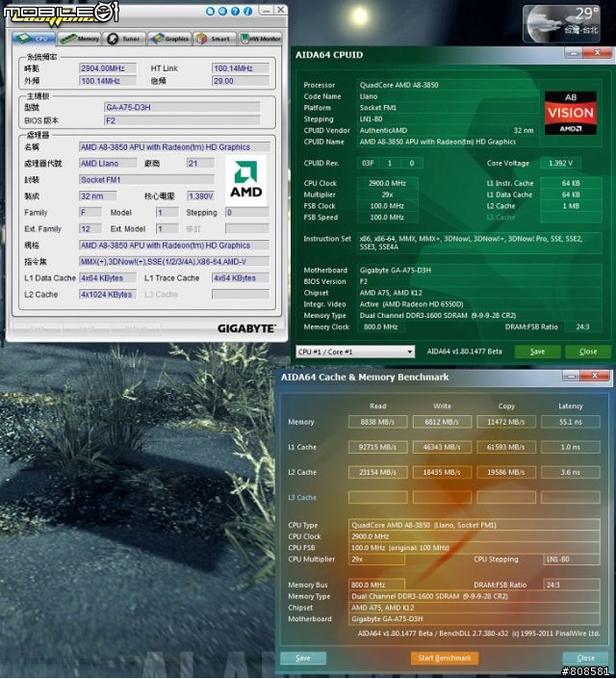Screen dimensions: 616x679
Task: Click 'AuthenticAMD' CPUID Vendor value
Action: pyautogui.click(x=383, y=130)
